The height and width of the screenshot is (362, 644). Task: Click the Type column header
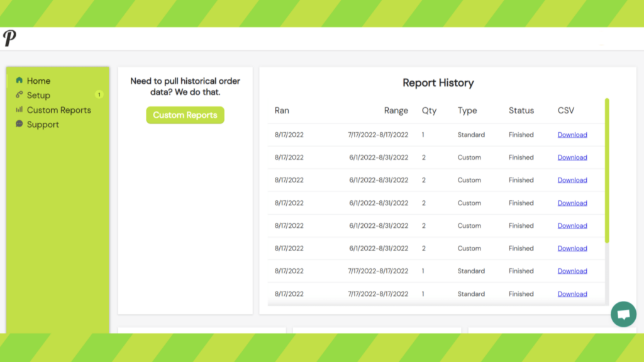coord(467,110)
